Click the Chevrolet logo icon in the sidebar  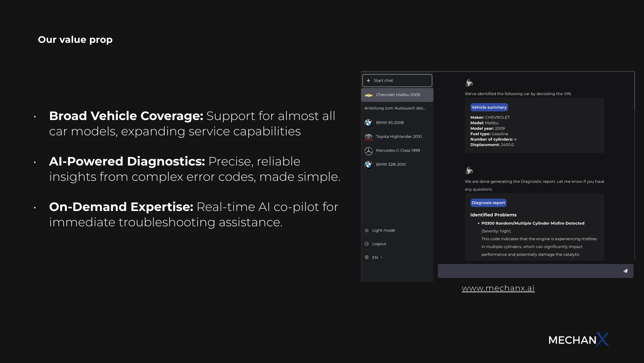point(368,95)
